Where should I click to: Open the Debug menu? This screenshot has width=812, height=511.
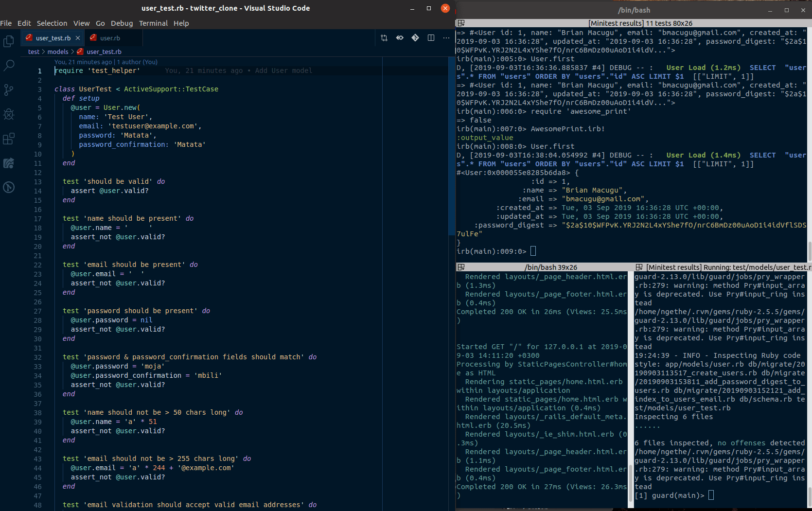(x=122, y=23)
